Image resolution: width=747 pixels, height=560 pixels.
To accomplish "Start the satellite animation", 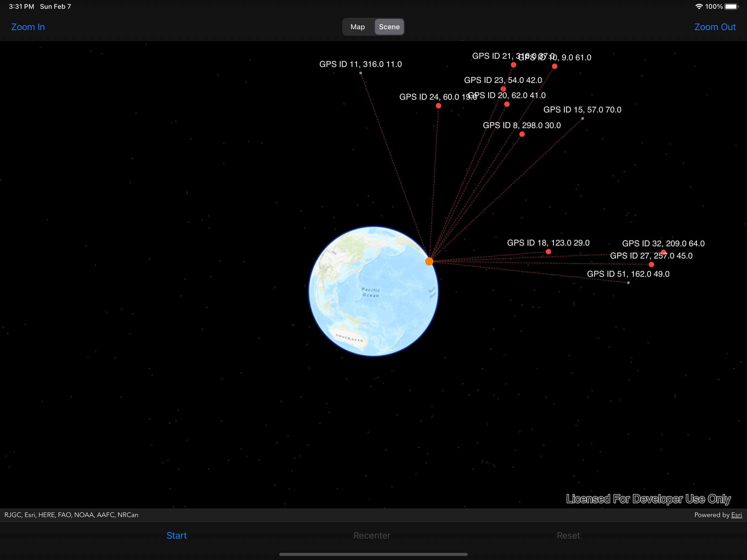I will coord(177,535).
